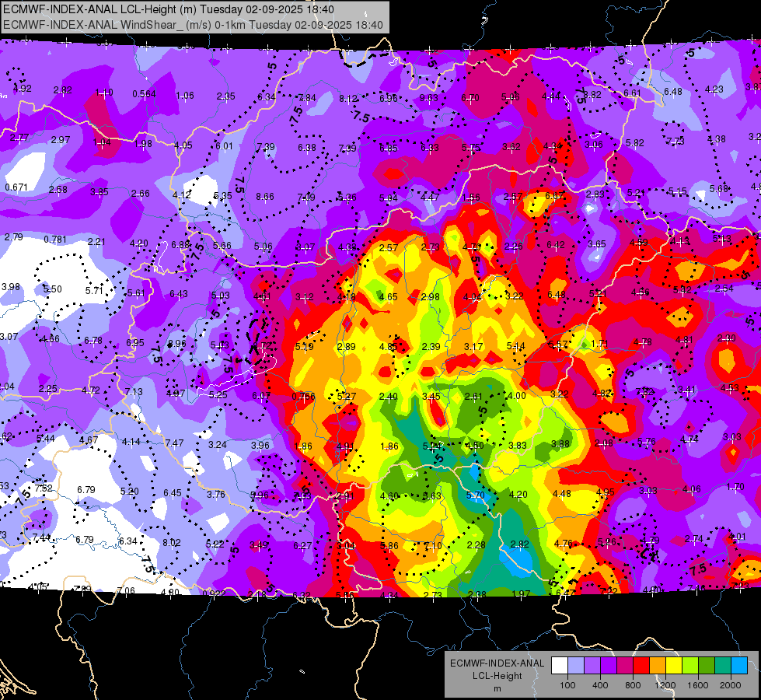Click the wind shear value 2.28

click(476, 545)
